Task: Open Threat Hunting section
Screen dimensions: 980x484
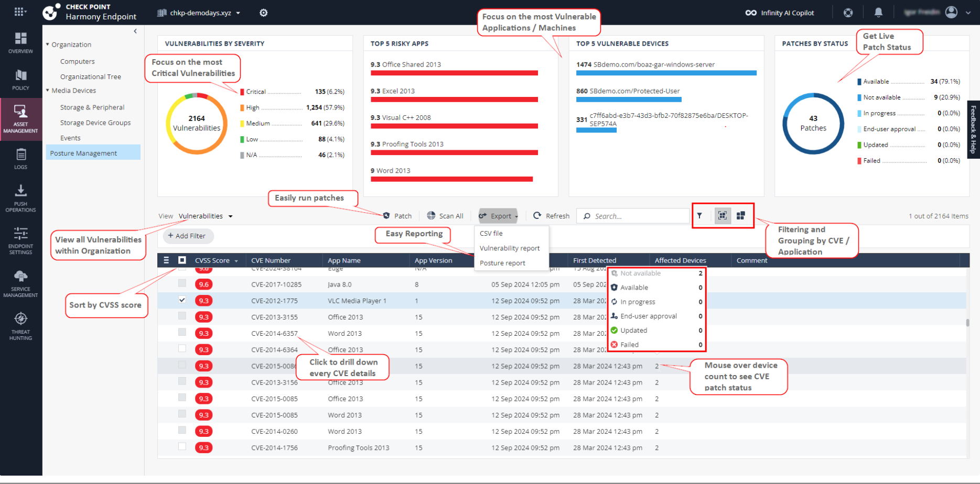Action: point(20,326)
